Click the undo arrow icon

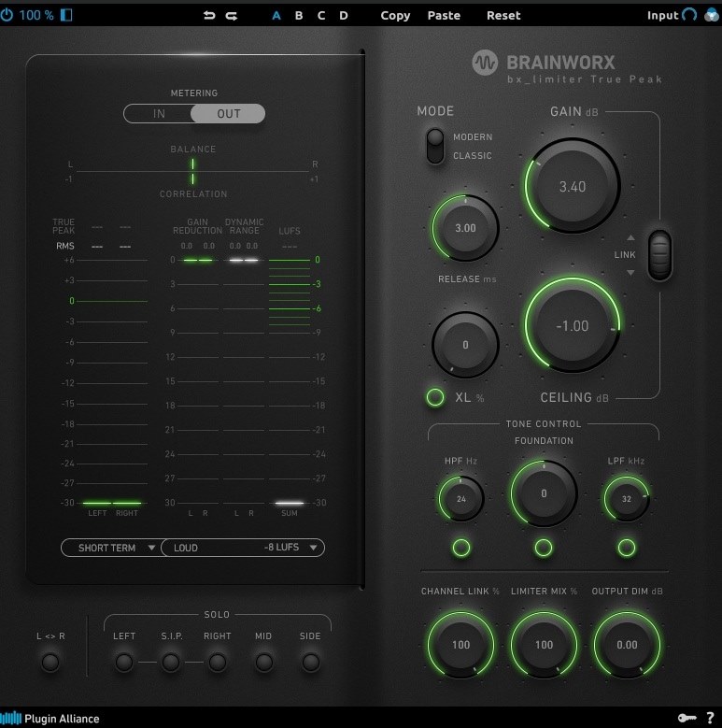209,15
